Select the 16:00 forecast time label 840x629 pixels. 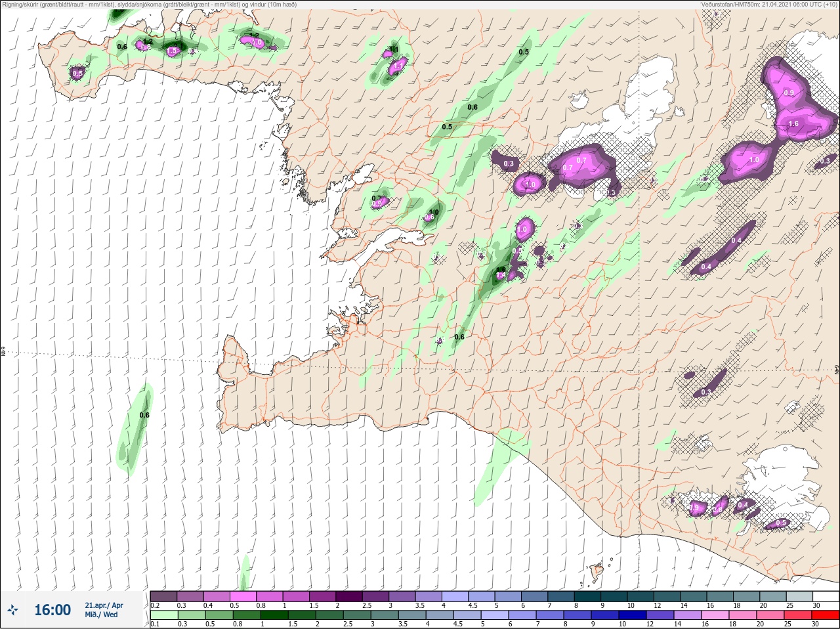(x=52, y=610)
